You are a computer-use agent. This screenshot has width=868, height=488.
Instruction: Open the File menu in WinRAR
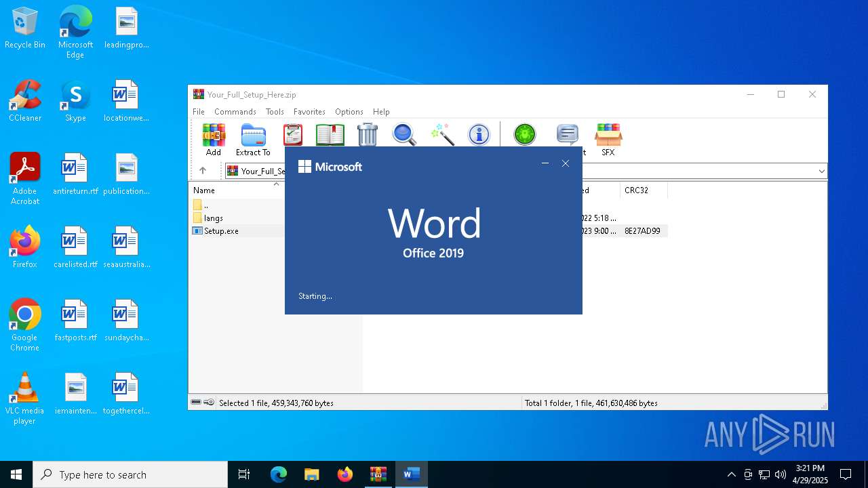point(199,112)
